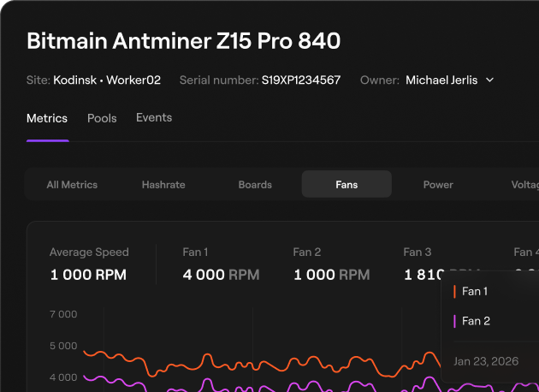Click the orange Fan 1 legend marker
The width and height of the screenshot is (539, 392).
(x=454, y=292)
